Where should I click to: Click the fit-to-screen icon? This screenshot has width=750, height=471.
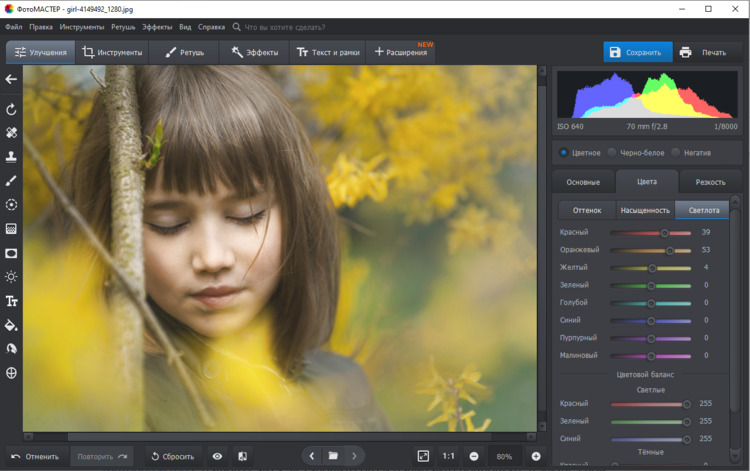point(423,456)
